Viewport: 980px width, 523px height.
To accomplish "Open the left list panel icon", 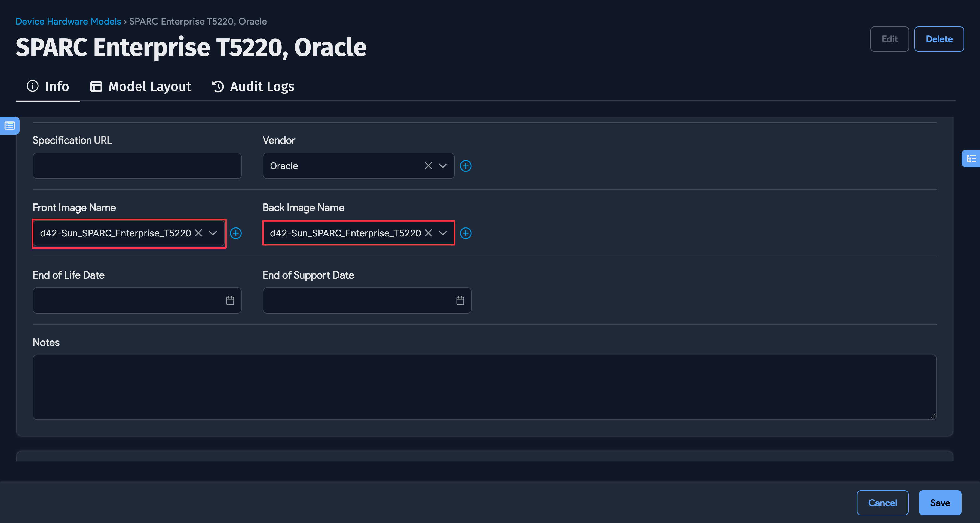I will pyautogui.click(x=10, y=126).
